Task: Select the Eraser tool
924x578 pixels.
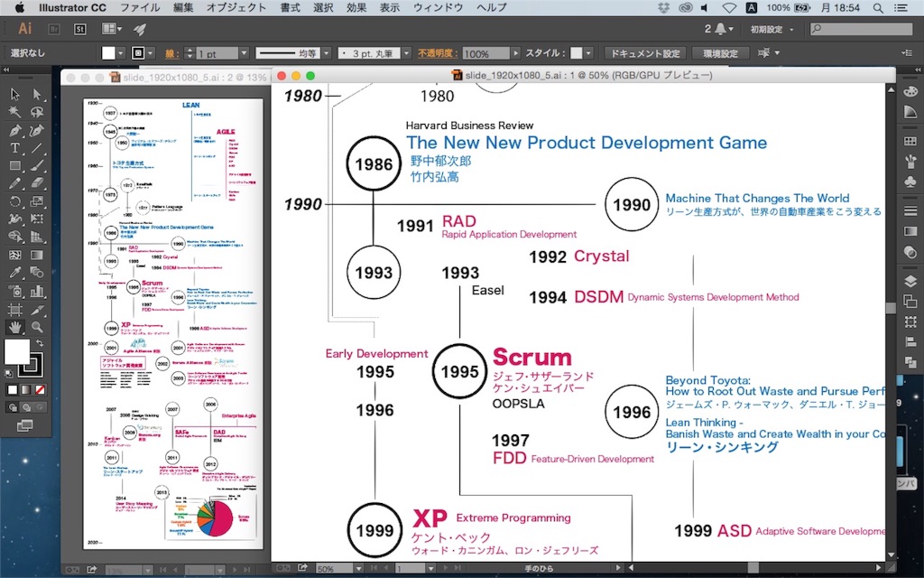Action: (37, 183)
